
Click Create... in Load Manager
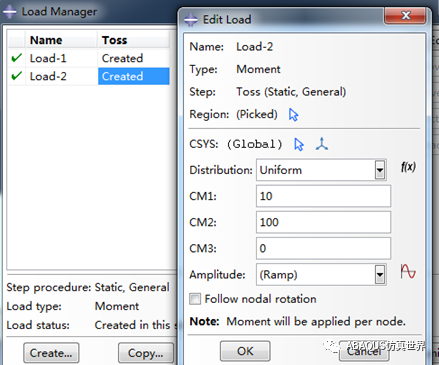tap(51, 353)
